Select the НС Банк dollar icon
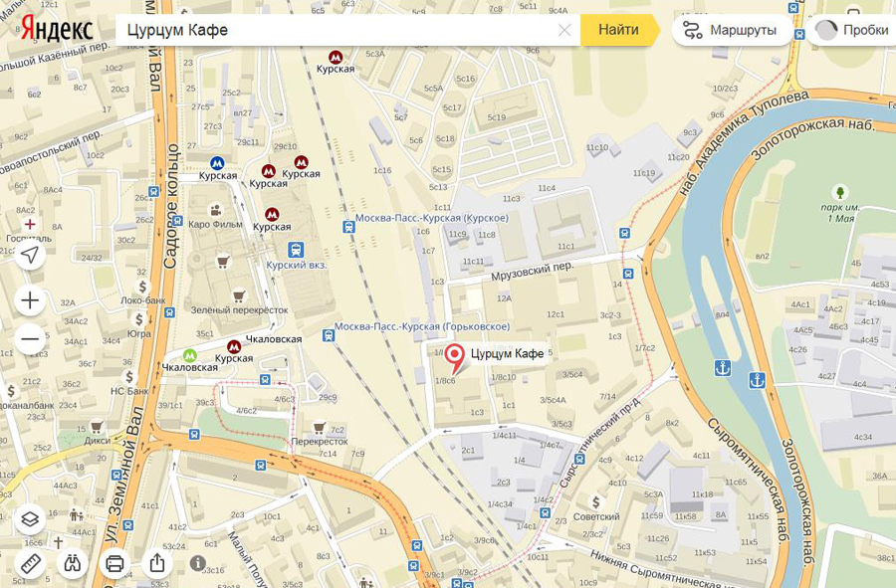The width and height of the screenshot is (896, 588). click(x=129, y=377)
